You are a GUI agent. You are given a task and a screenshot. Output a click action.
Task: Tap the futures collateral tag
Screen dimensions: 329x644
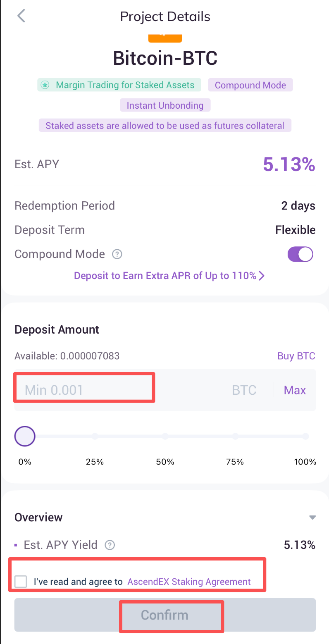click(x=165, y=126)
